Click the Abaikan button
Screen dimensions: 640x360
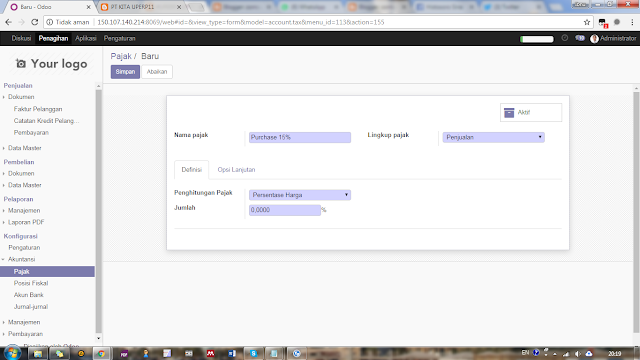pos(157,71)
